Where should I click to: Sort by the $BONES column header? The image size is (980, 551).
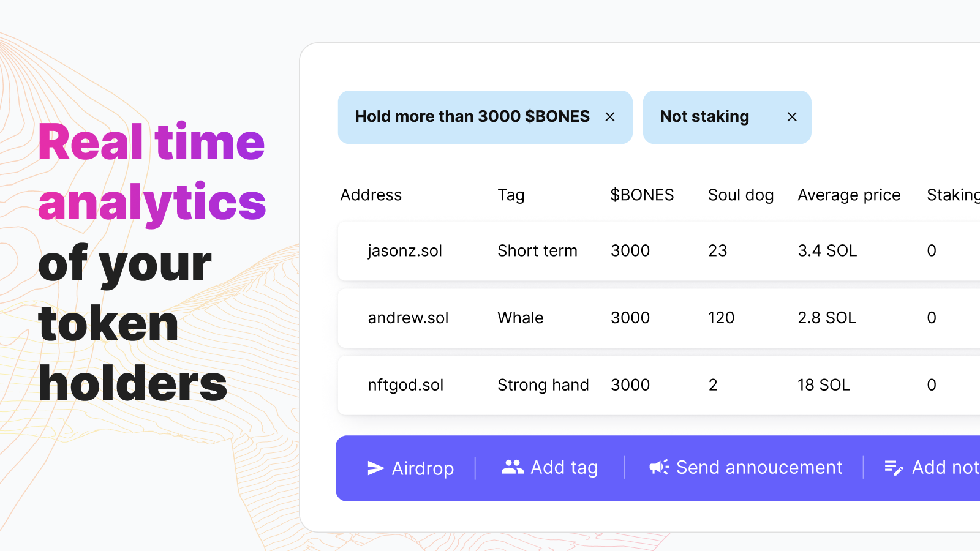642,195
